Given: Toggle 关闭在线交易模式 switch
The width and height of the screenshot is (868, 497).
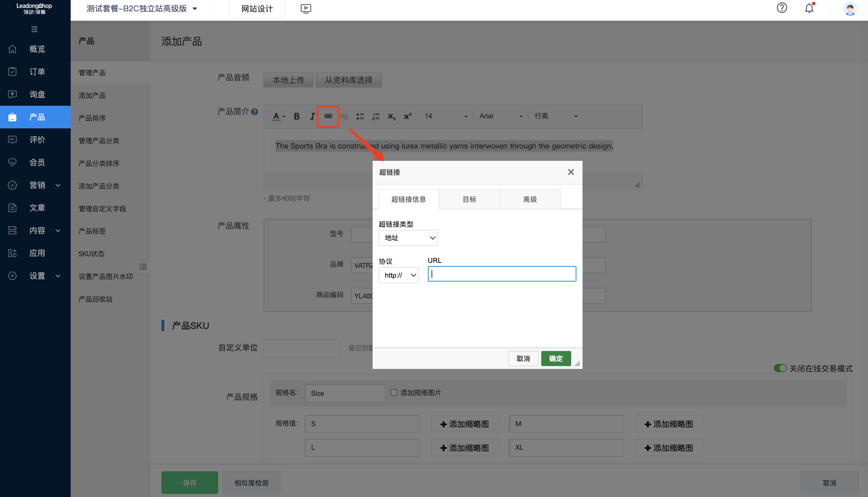Looking at the screenshot, I should coord(780,368).
